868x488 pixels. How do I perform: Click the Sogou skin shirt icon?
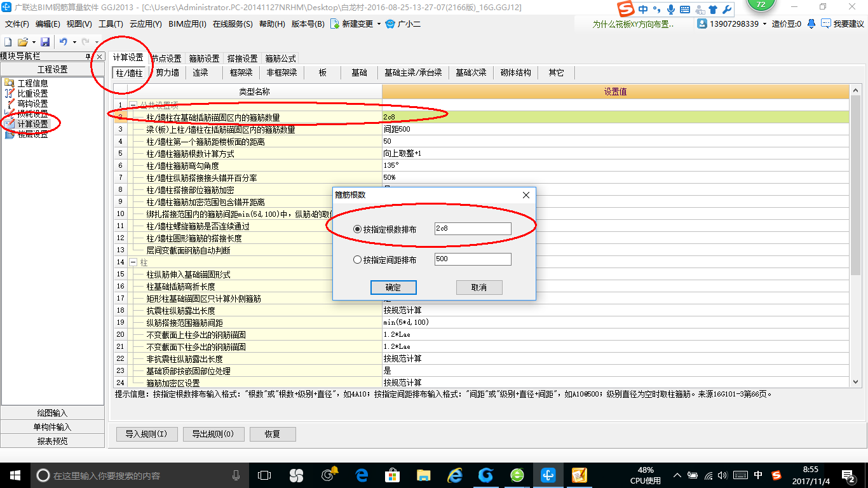pos(713,10)
